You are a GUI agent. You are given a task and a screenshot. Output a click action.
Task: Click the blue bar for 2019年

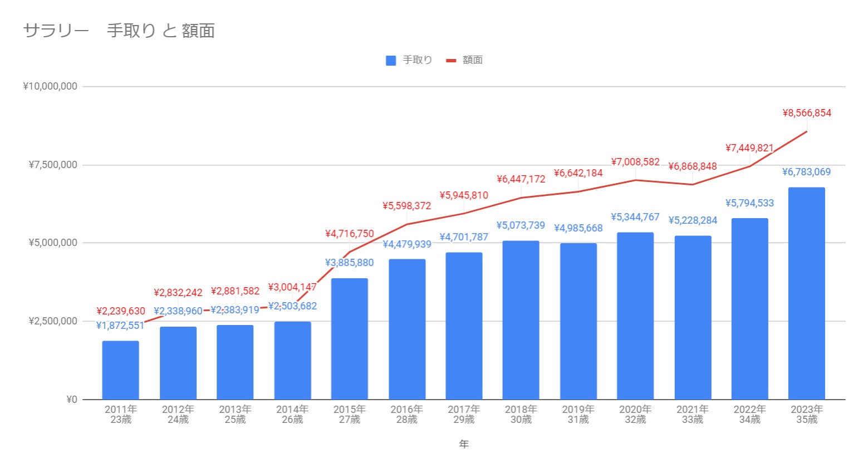(578, 322)
